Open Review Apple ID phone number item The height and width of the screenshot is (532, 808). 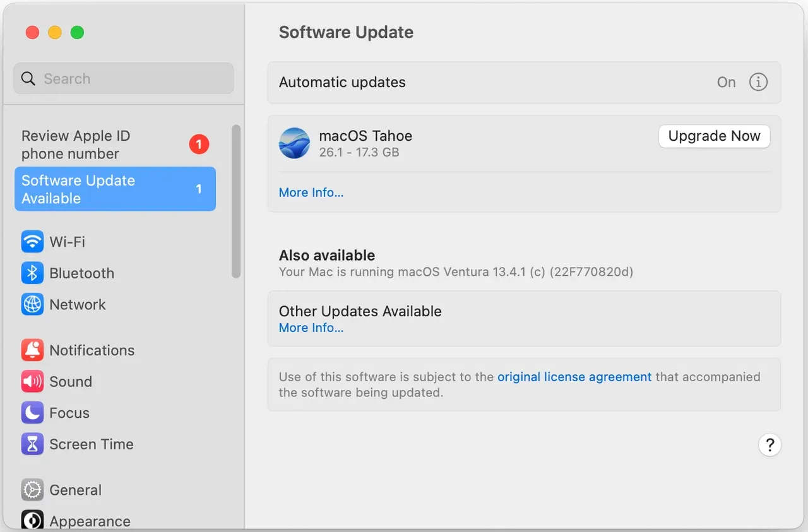(x=116, y=145)
